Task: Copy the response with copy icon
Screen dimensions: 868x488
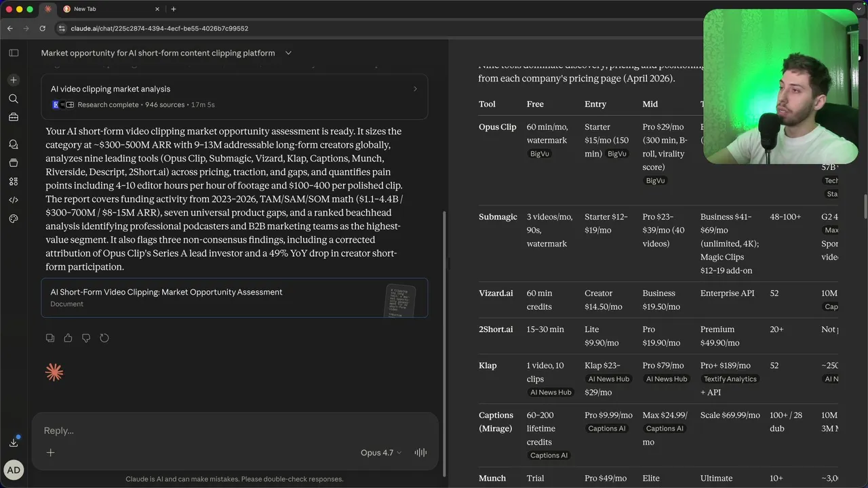Action: [x=50, y=338]
